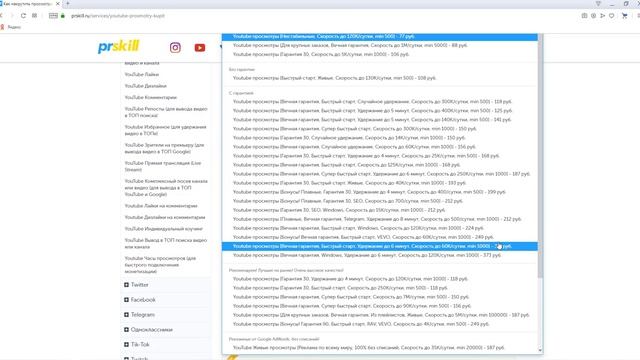Select YouTube Живые просмотры option 187 руб

coord(380,348)
